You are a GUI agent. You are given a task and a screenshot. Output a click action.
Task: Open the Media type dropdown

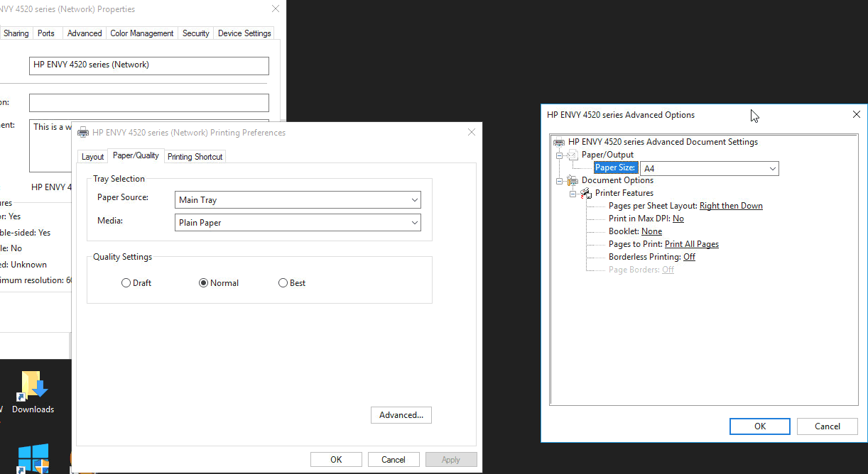tap(298, 223)
